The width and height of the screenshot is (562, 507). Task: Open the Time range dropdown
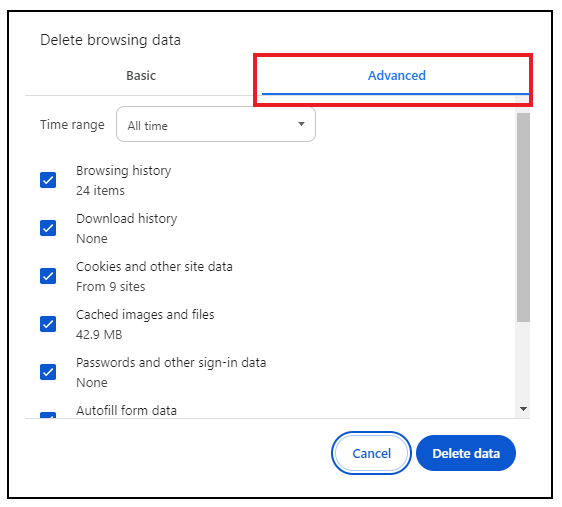216,124
